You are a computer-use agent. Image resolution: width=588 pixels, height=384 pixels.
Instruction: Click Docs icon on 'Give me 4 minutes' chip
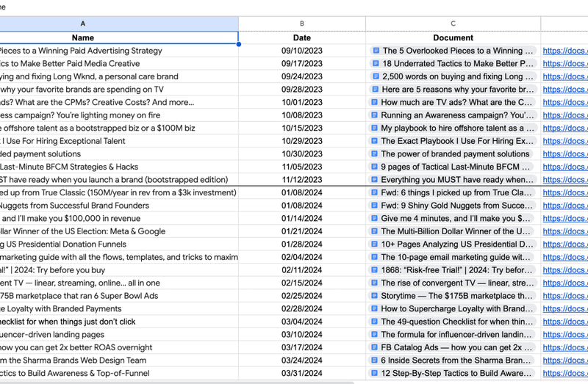click(x=376, y=219)
